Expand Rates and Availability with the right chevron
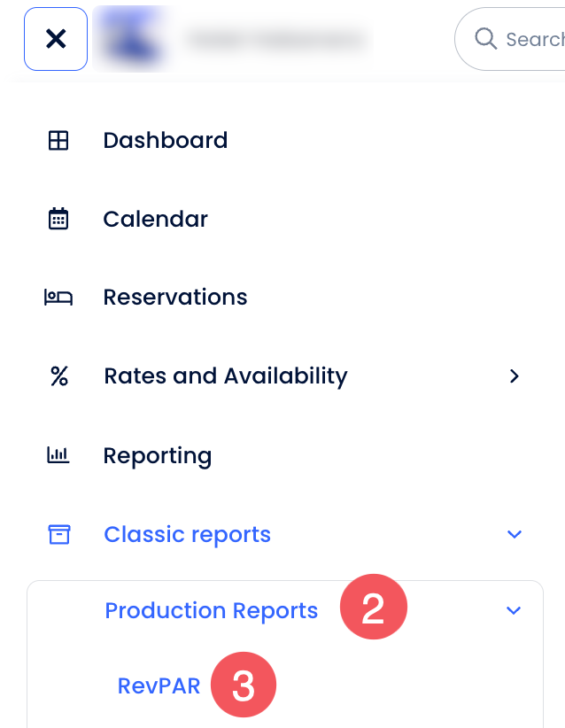This screenshot has height=728, width=565. point(514,376)
